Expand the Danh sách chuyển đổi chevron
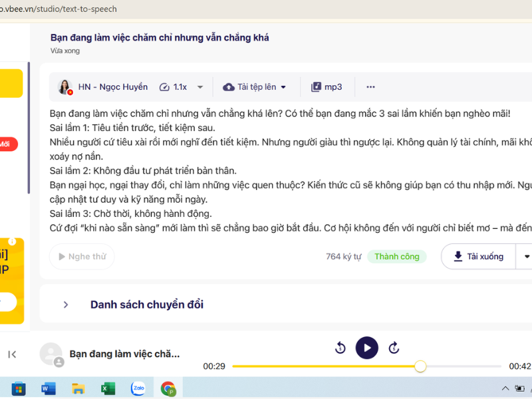532x399 pixels. coord(66,305)
